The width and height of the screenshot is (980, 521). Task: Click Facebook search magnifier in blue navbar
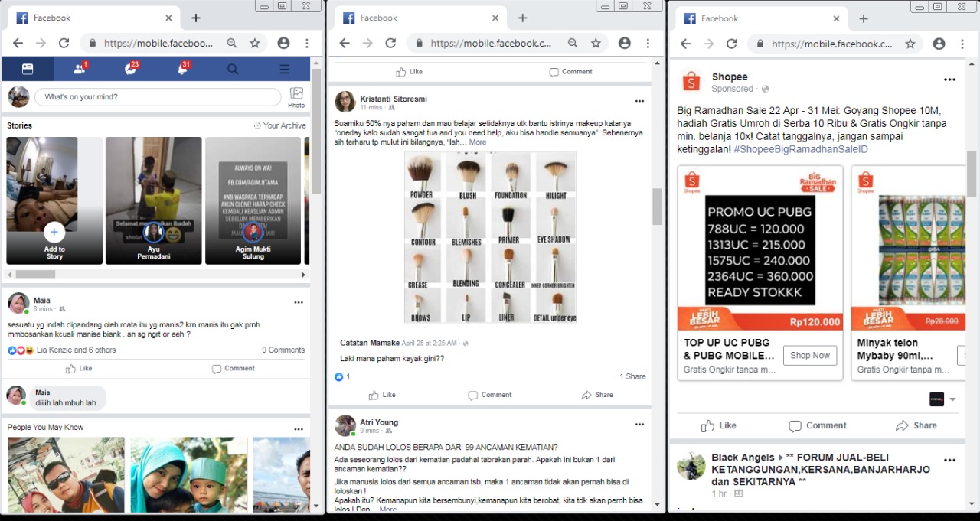pyautogui.click(x=233, y=69)
